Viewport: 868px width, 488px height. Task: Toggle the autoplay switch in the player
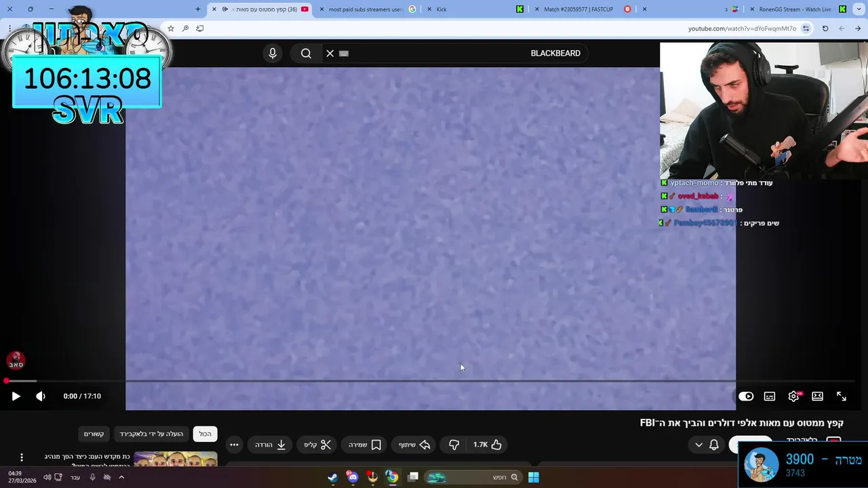click(746, 396)
